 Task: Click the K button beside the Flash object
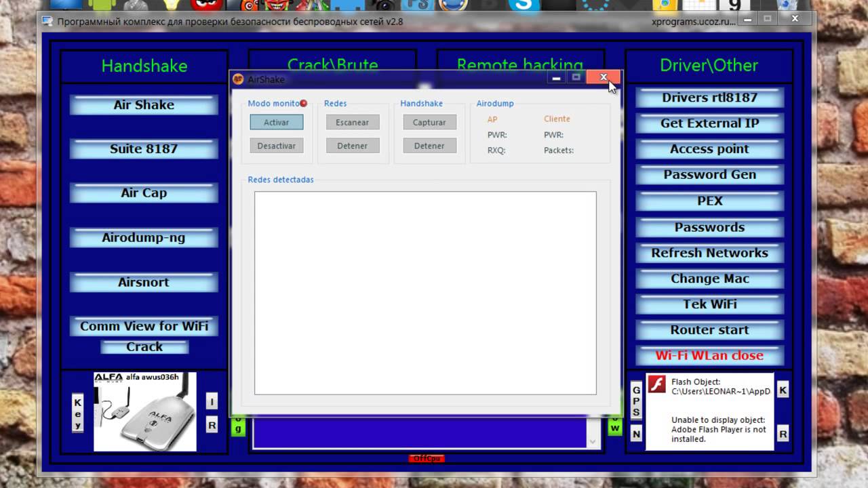point(783,390)
